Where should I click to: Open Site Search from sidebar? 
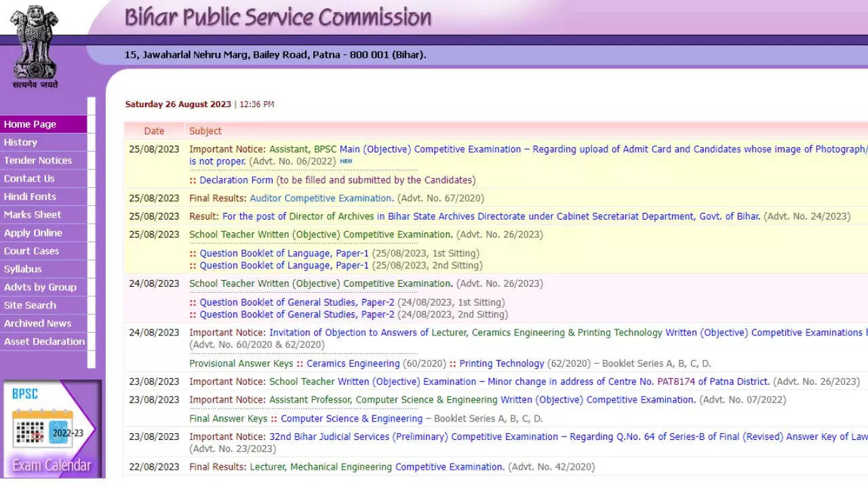[x=30, y=305]
